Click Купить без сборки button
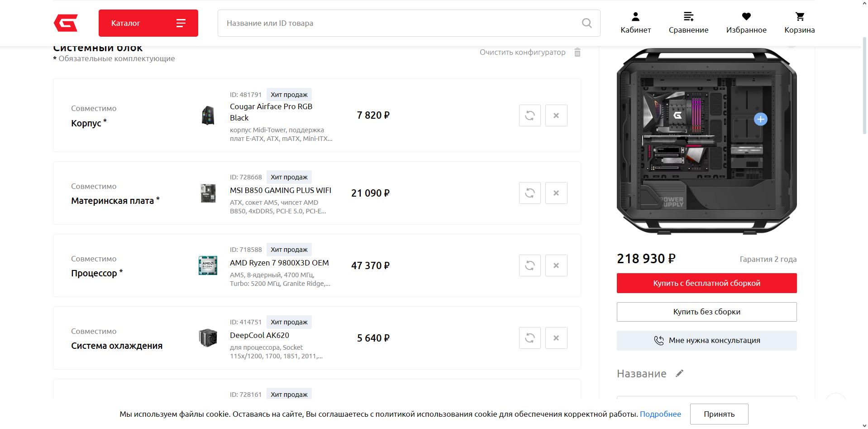This screenshot has width=868, height=429. [706, 312]
